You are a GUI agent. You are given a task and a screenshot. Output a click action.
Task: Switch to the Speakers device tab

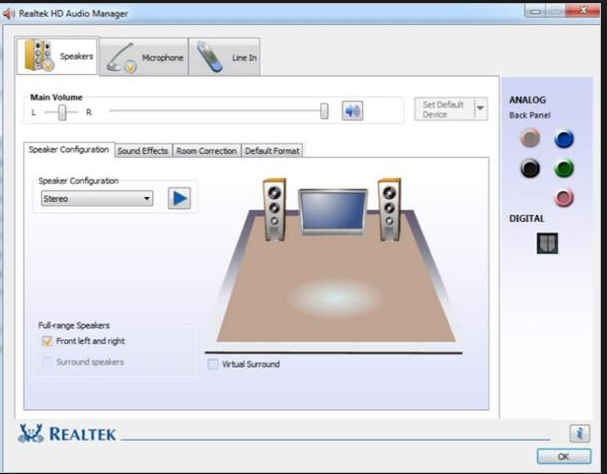point(57,56)
